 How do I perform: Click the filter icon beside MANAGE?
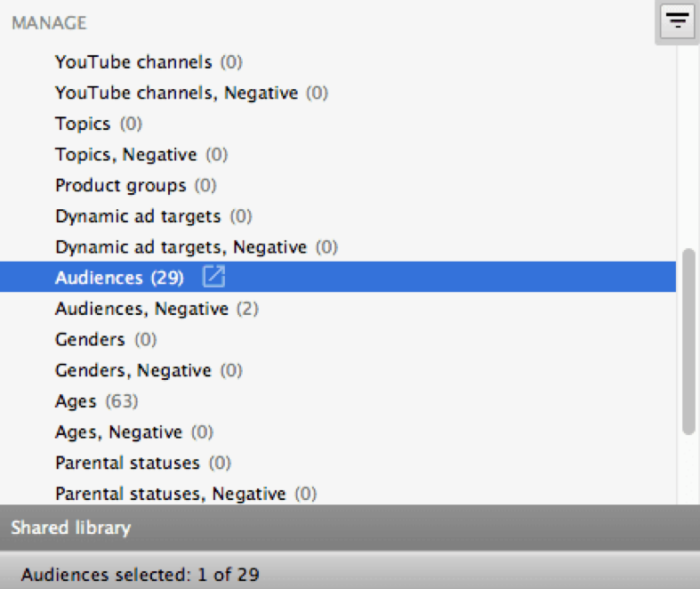pos(678,21)
